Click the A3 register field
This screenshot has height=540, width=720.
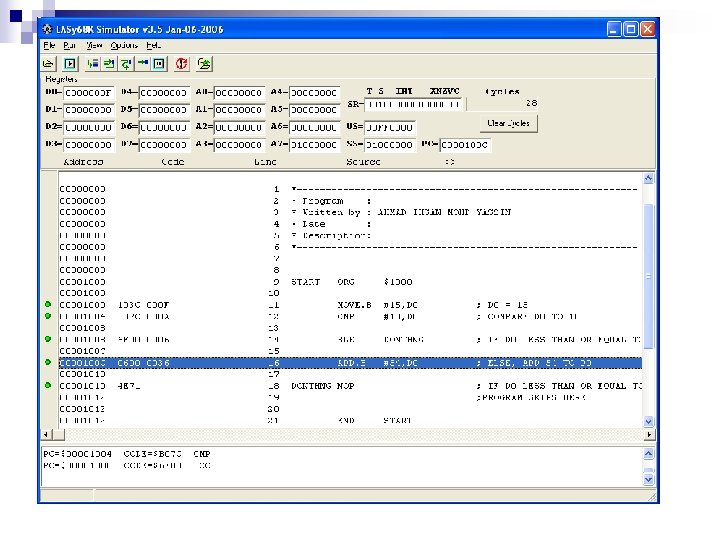pos(239,145)
